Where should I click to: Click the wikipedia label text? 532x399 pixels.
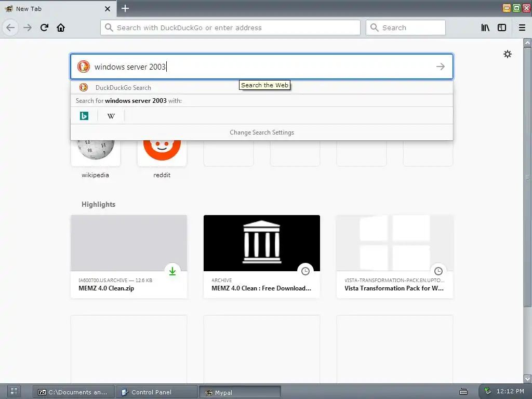96,175
